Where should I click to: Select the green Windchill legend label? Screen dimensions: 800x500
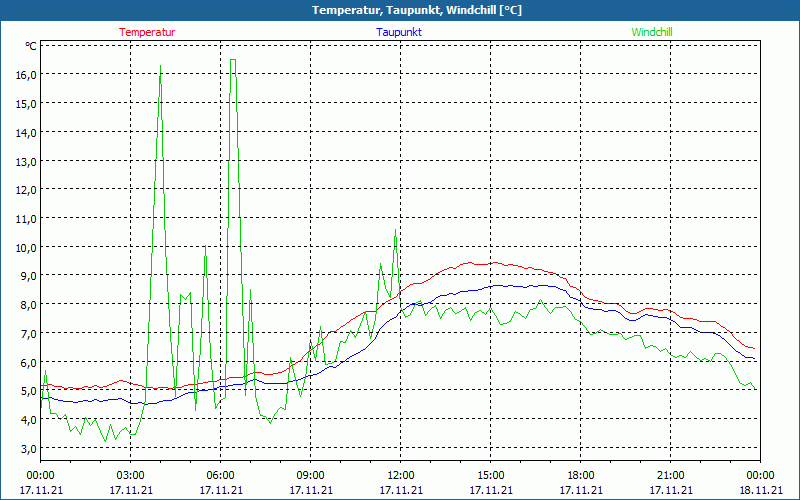(652, 32)
